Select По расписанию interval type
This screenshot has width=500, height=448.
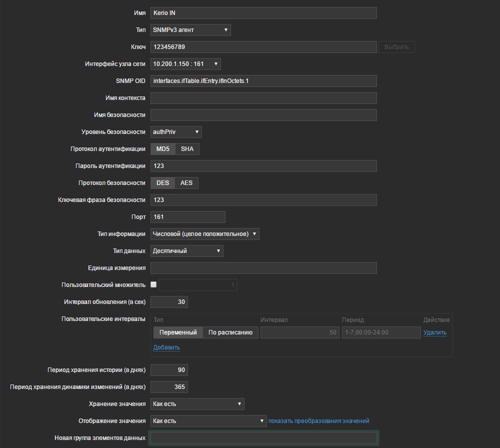coord(230,332)
